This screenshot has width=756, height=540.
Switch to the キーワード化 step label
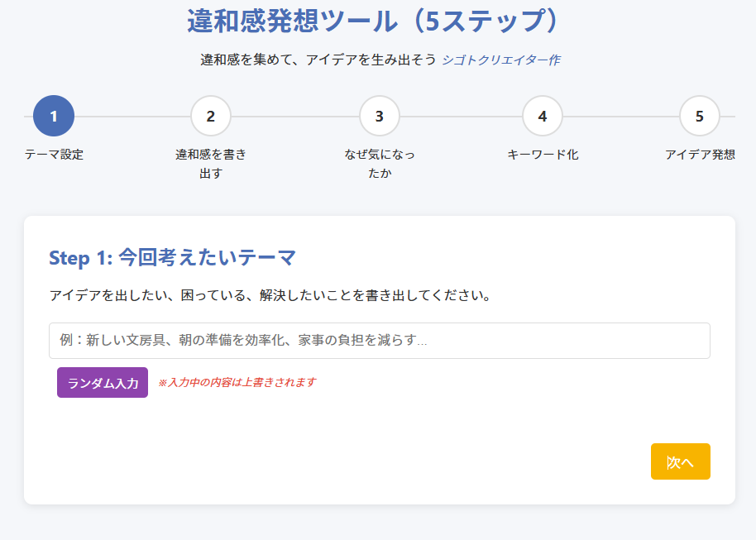(x=543, y=155)
